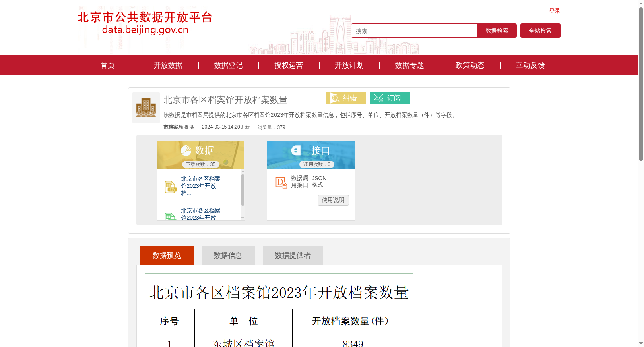This screenshot has width=644, height=347.
Task: Click the 单 位 column header
Action: click(244, 321)
